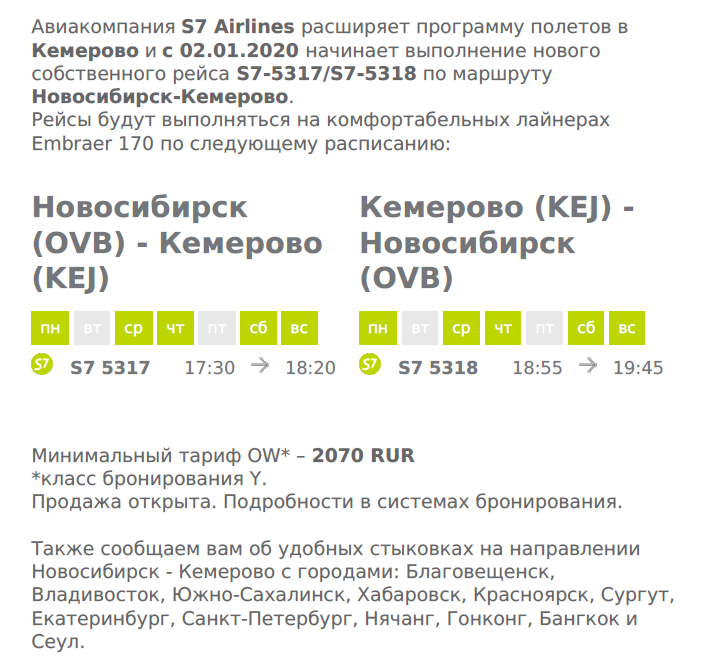Screen dimensions: 717x661
Task: Select the grey 'вт' day tile for Novosibirsk–Kemerovo
Action: pyautogui.click(x=92, y=328)
